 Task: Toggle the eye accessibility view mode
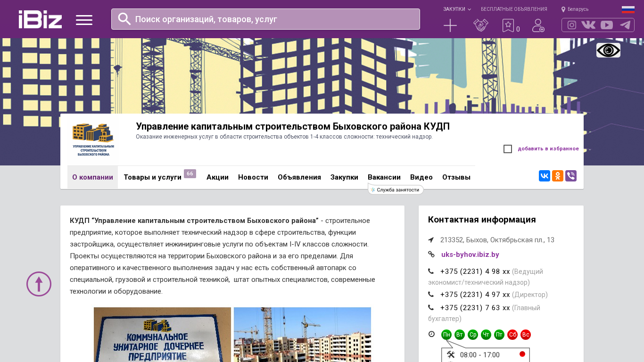point(608,50)
